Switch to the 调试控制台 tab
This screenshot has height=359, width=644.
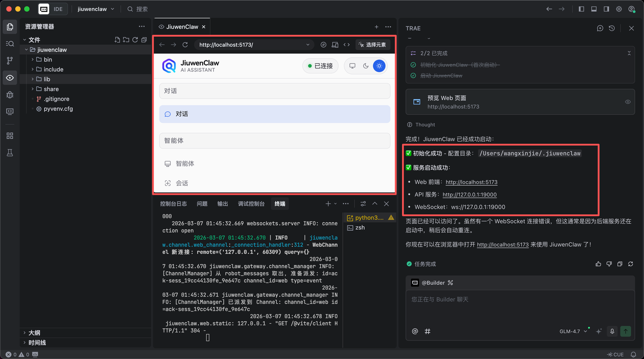(251, 204)
